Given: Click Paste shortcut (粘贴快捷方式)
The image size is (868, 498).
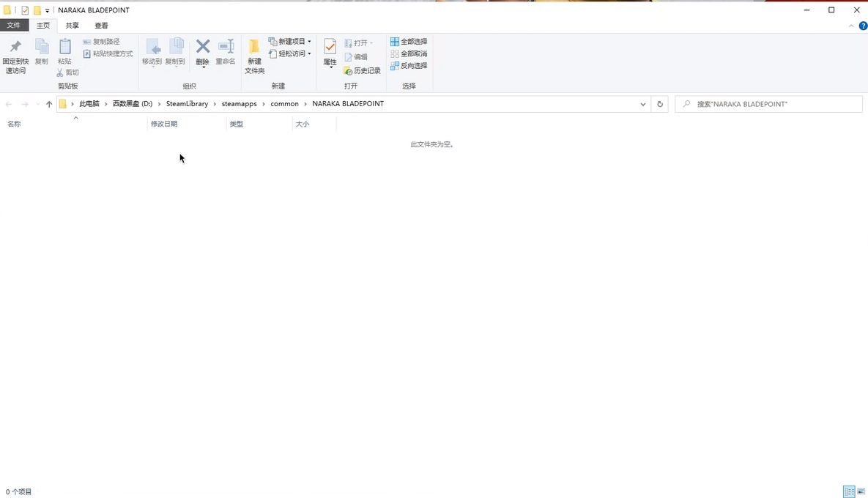Looking at the screenshot, I should pos(108,53).
